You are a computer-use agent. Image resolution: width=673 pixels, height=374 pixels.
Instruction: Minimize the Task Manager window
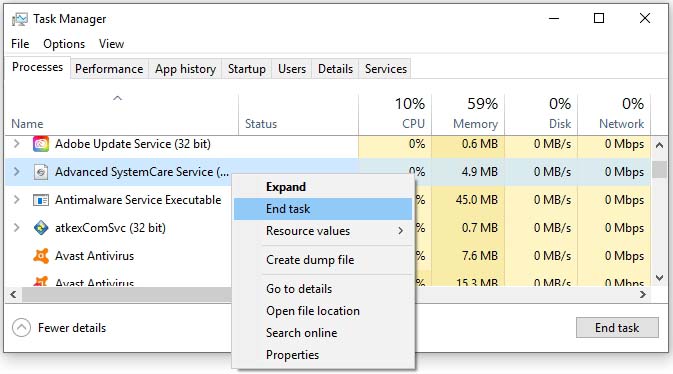tap(554, 18)
